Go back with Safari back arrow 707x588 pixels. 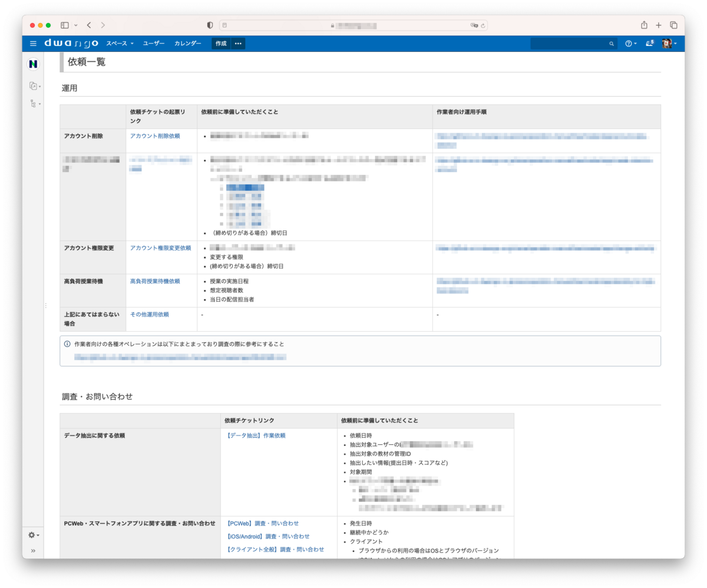point(89,25)
